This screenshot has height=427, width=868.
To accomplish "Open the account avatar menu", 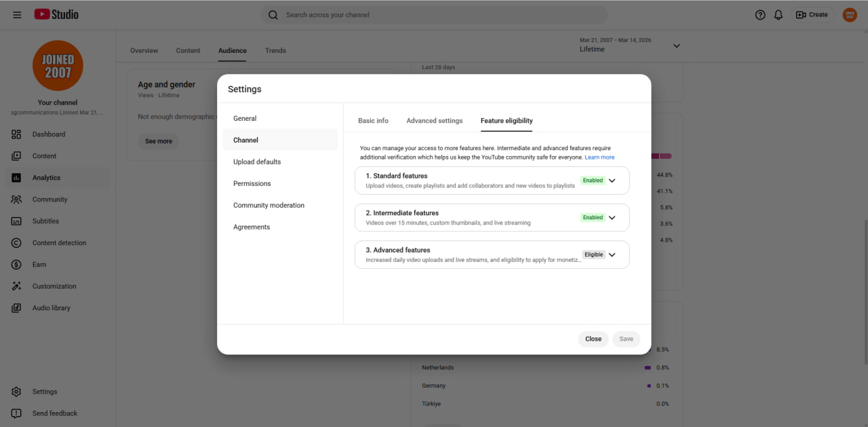I will [850, 15].
